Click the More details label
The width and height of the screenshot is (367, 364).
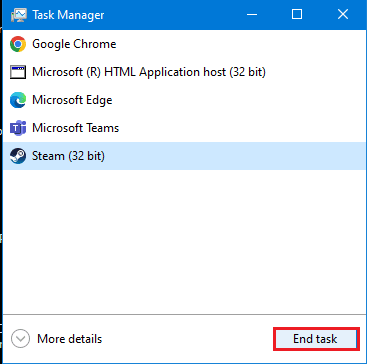(x=69, y=339)
